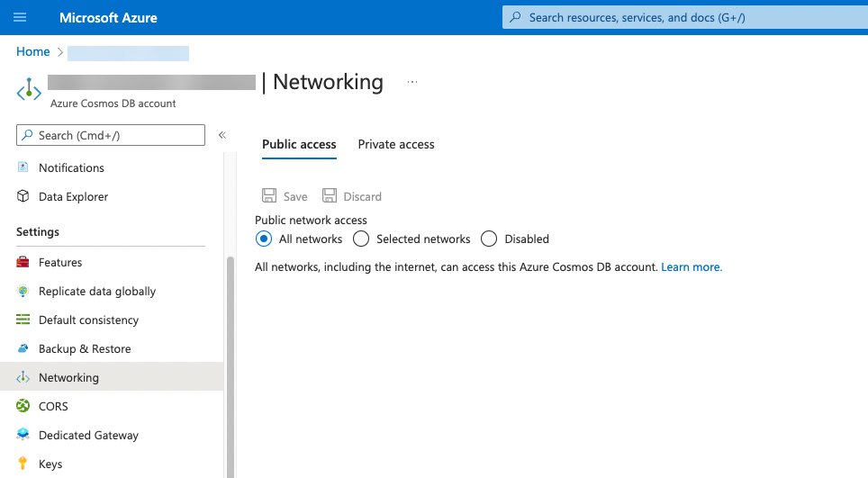Click the Save floppy disk icon

tap(269, 196)
